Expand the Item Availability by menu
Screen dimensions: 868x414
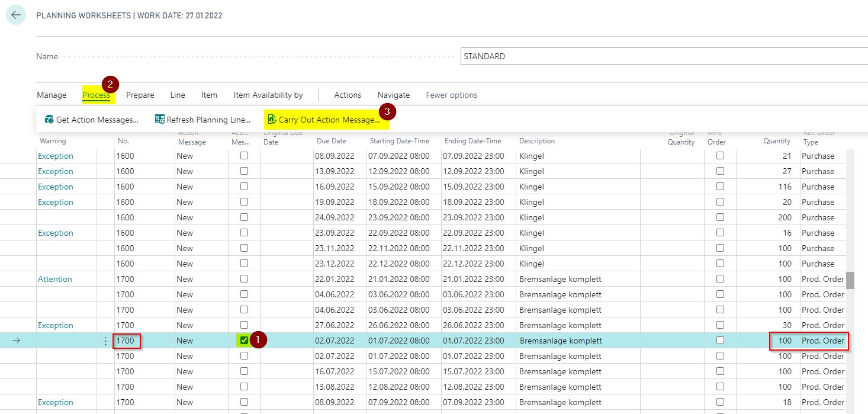point(268,95)
